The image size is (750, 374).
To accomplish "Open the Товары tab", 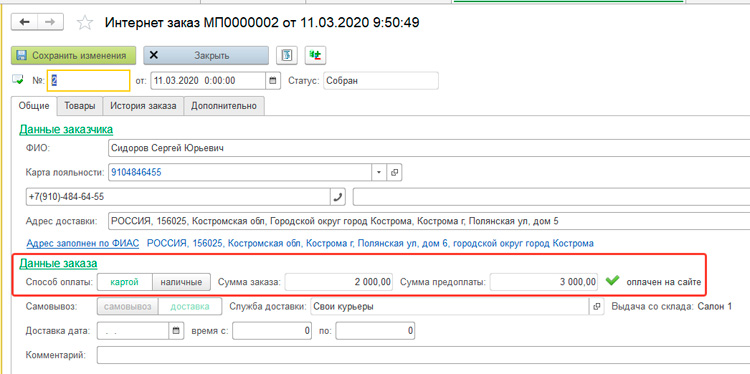I will (x=79, y=106).
